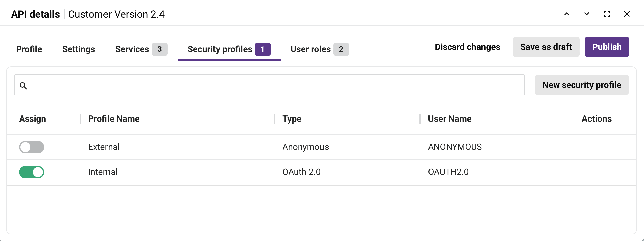The image size is (644, 241).
Task: Disable the Internal security profile toggle
Action: coord(32,172)
